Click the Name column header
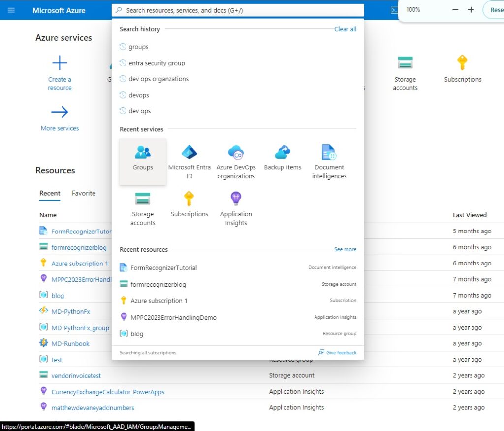 tap(48, 215)
